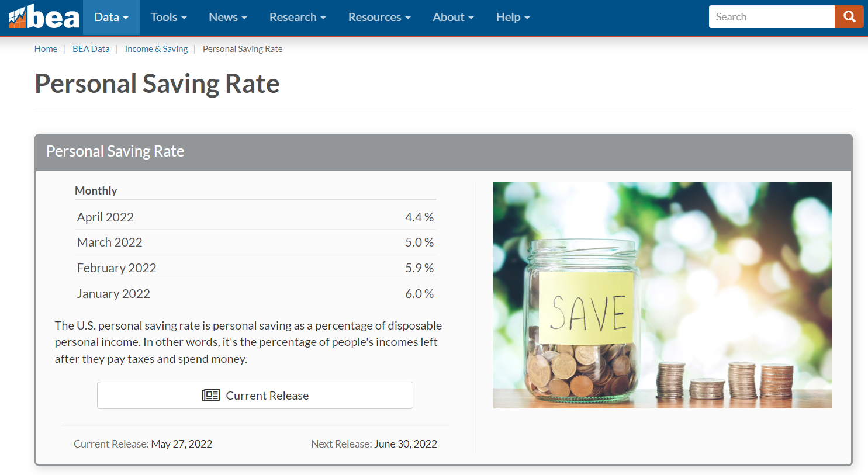The image size is (868, 475).
Task: Select the April 2022 row label
Action: [x=105, y=217]
